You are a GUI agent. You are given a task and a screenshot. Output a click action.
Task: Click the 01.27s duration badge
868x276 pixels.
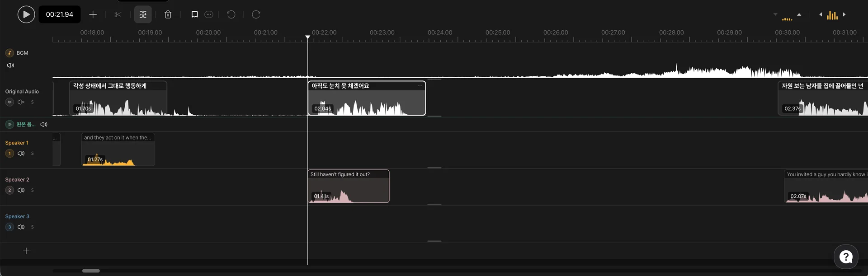(x=95, y=159)
